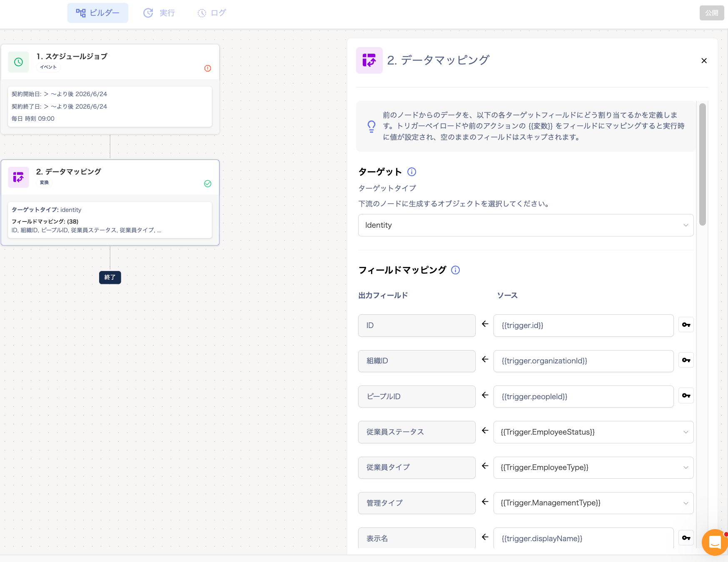This screenshot has width=728, height=562.
Task: Click the ピープルID output field
Action: tap(416, 396)
